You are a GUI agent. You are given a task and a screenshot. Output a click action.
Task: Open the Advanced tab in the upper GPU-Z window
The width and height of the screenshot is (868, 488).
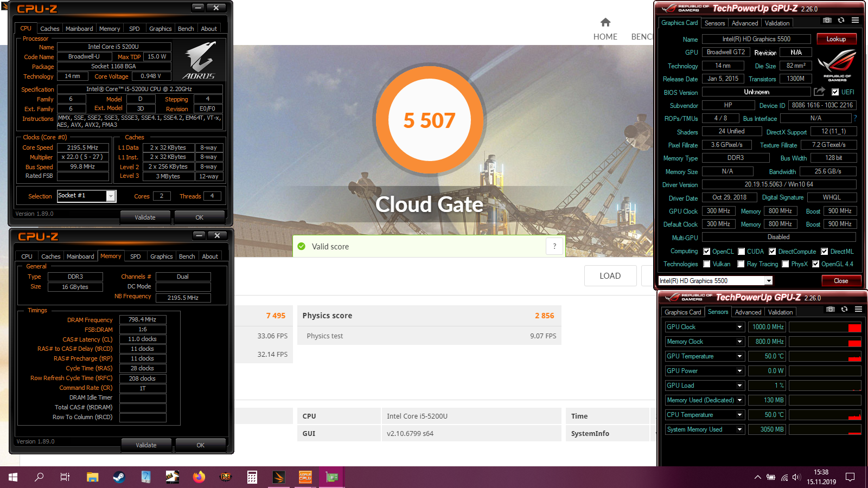[745, 23]
